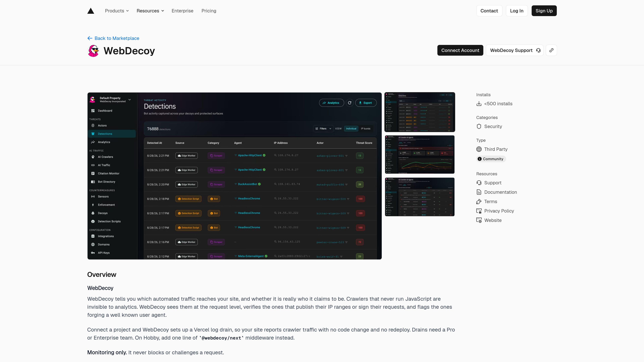Screen dimensions: 644x362
Task: Click the '@webdecoy/next' code text
Action: coord(222,338)
